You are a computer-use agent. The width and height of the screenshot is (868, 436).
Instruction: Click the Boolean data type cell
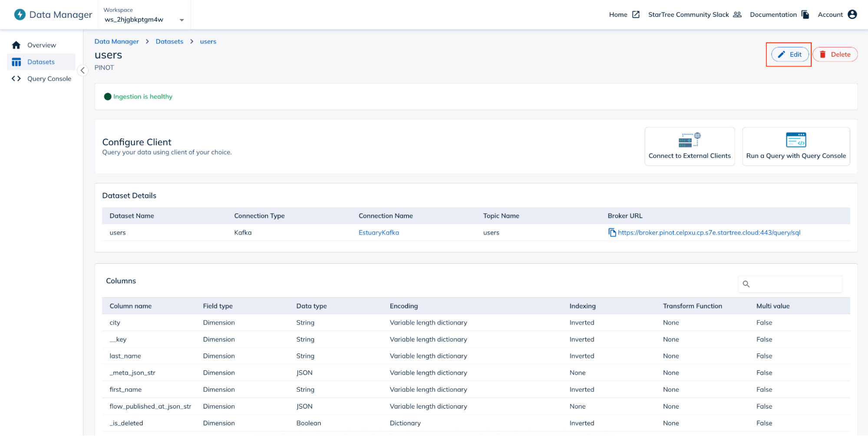coord(308,423)
